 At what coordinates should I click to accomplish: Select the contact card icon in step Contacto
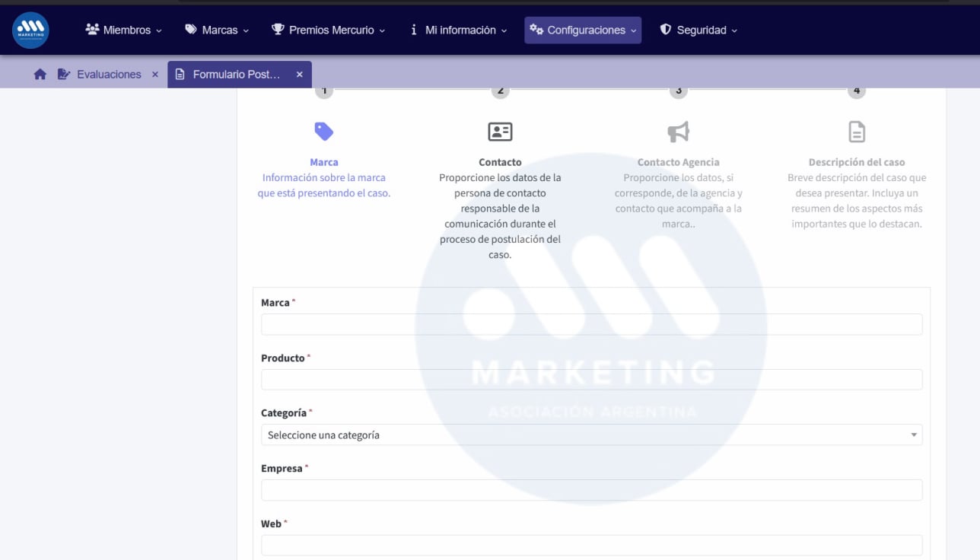coord(500,130)
